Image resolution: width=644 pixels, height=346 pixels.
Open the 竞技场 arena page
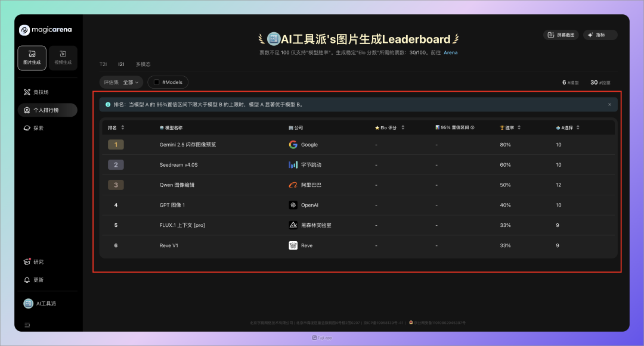(x=47, y=92)
